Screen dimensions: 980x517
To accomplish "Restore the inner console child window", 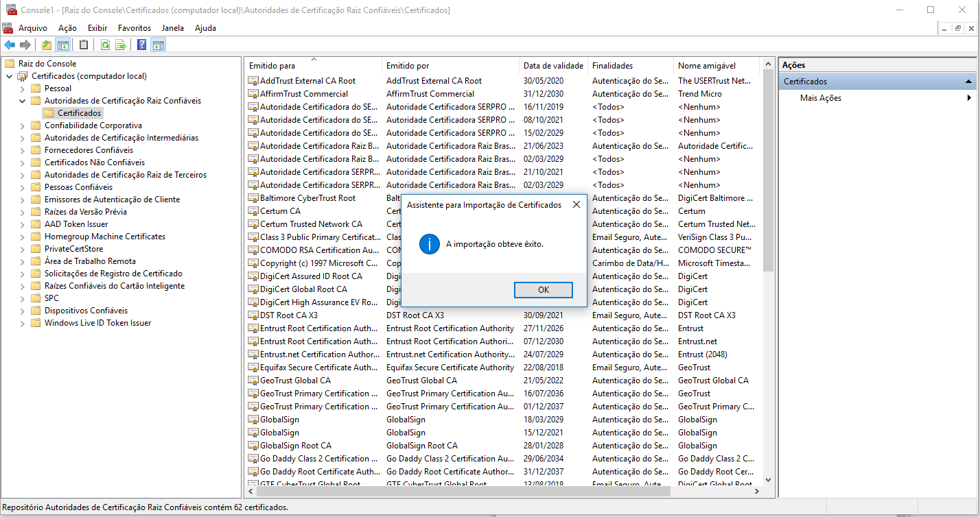I will coord(958,28).
